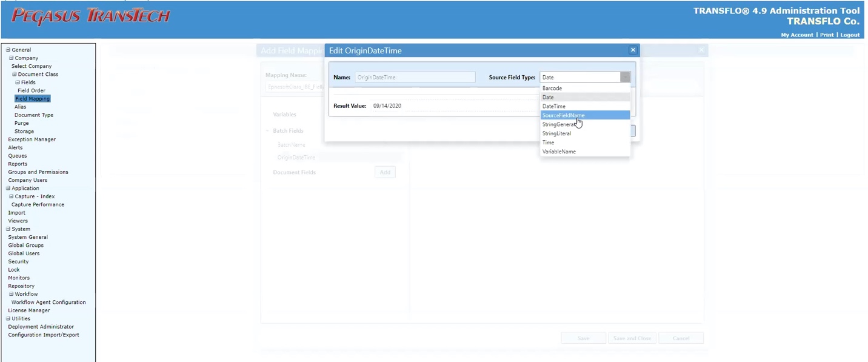Choose the Date option in the list
Screen dimensions: 868x362
pyautogui.click(x=585, y=97)
